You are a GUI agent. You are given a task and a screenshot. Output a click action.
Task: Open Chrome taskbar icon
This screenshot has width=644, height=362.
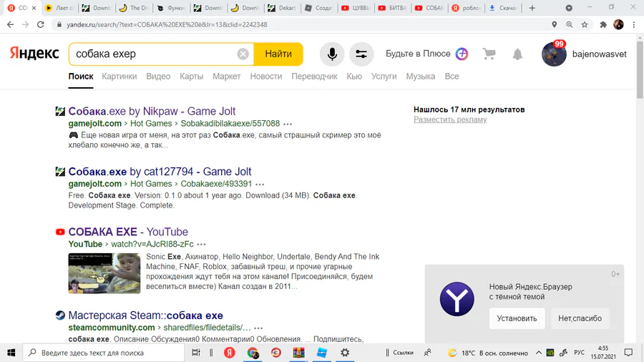pyautogui.click(x=253, y=353)
